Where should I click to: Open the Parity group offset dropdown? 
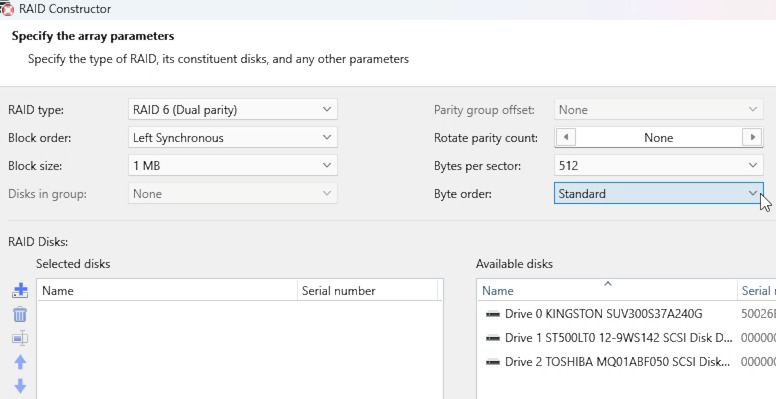[x=659, y=109]
